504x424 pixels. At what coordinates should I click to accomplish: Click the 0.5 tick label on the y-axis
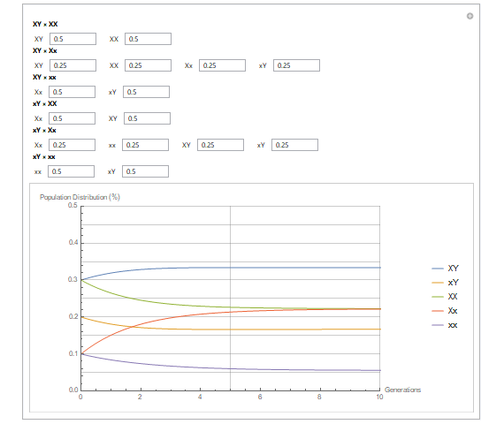[73, 206]
